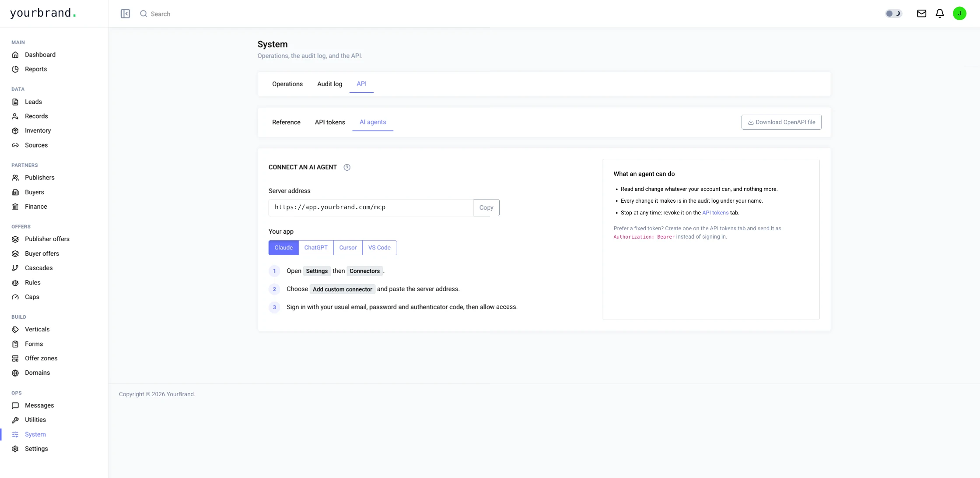Select VS Code as your app
The width and height of the screenshot is (980, 478).
pyautogui.click(x=379, y=248)
